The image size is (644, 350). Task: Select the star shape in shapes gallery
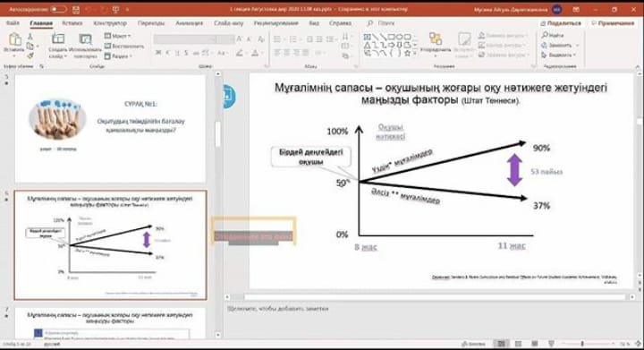(407, 54)
